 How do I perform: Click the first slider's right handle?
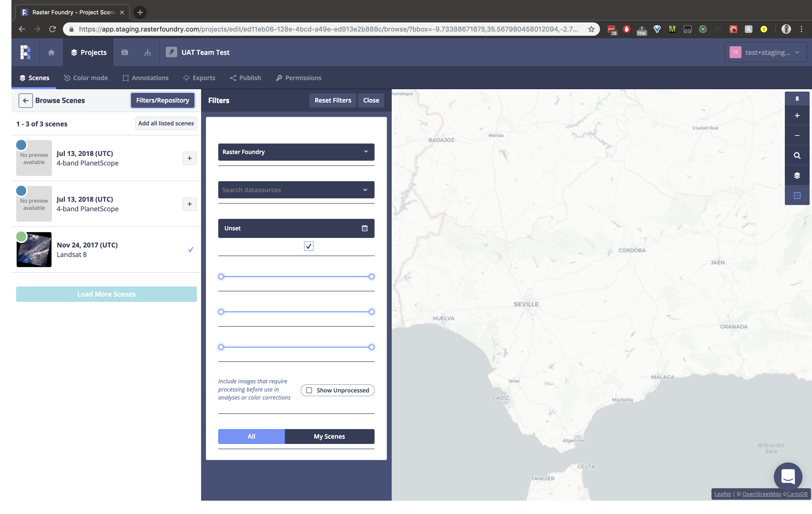click(371, 276)
